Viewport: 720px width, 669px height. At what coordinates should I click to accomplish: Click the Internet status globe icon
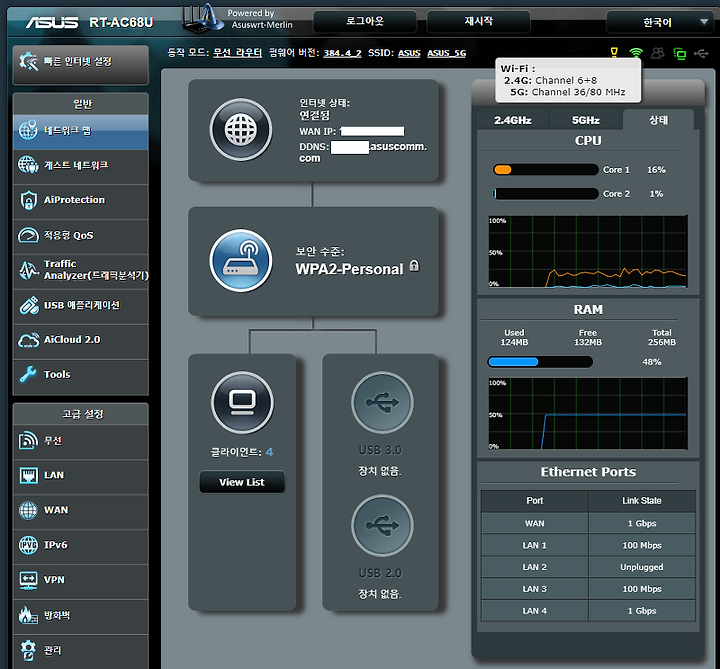tap(241, 129)
